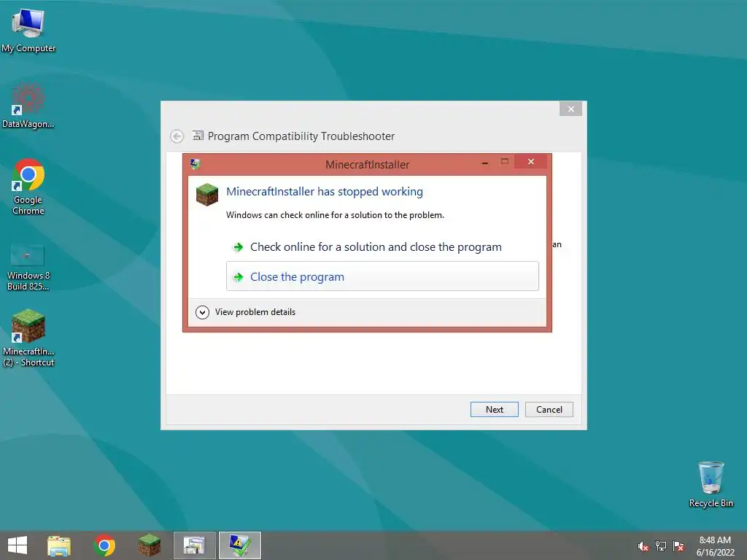Click the 'Windows can check online' message text
Screen dimensions: 747x560
335,215
